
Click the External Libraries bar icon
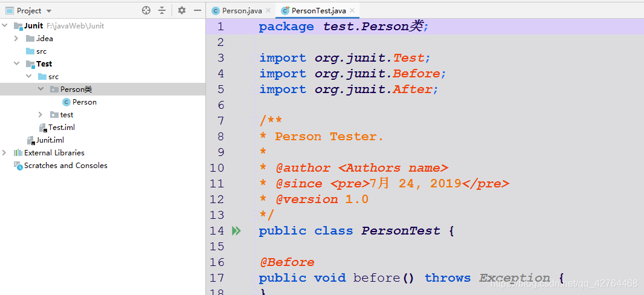pyautogui.click(x=18, y=153)
